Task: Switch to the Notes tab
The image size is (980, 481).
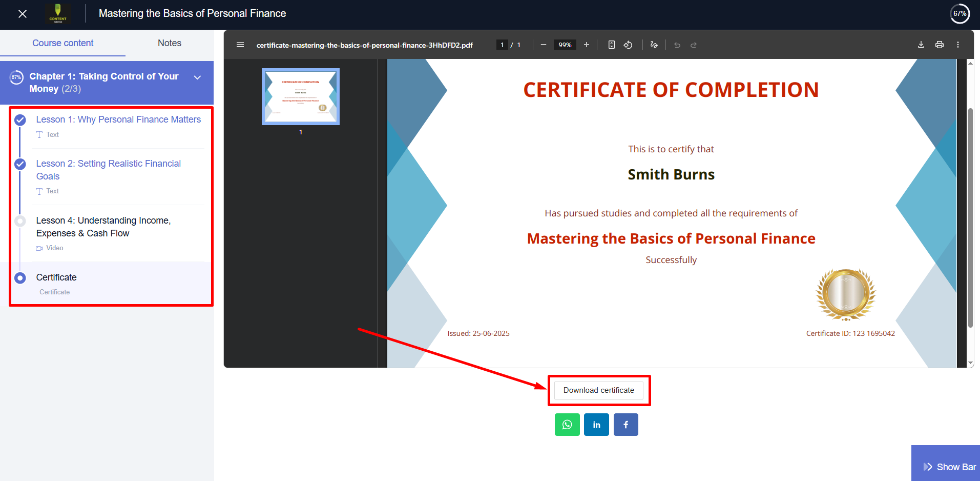Action: 170,43
